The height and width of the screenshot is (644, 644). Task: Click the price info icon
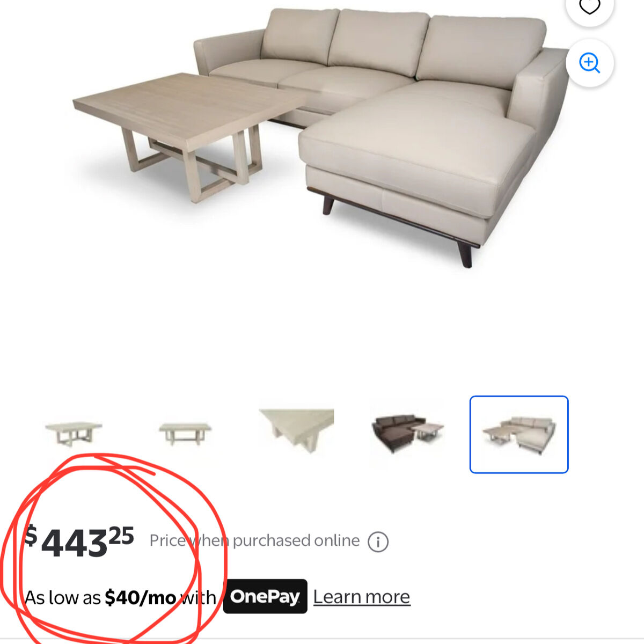click(378, 542)
